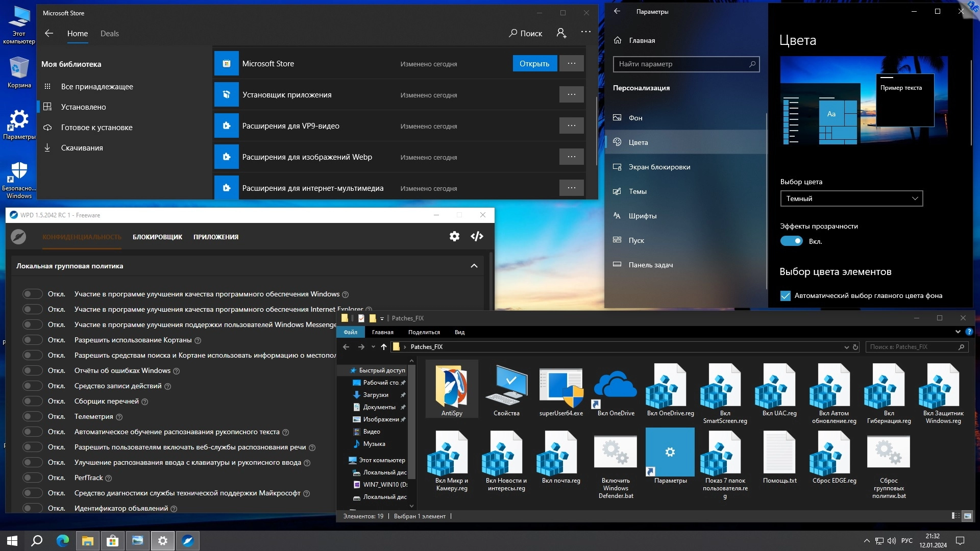
Task: Open Вид tab in File Explorer
Action: [x=459, y=332]
